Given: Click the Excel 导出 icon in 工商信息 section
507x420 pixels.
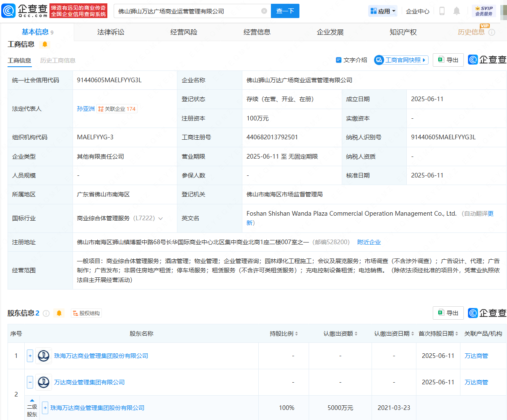Looking at the screenshot, I should click(x=440, y=60).
